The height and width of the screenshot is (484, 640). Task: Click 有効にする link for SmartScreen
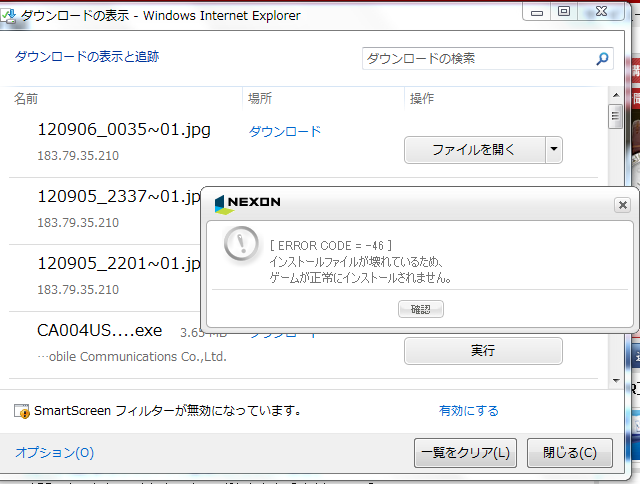pyautogui.click(x=469, y=411)
